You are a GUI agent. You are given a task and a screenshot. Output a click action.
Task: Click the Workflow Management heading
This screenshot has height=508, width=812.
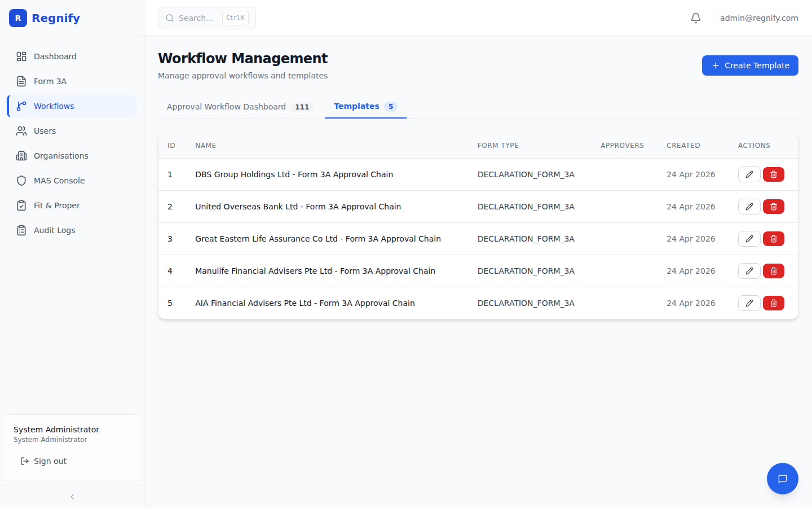point(242,58)
